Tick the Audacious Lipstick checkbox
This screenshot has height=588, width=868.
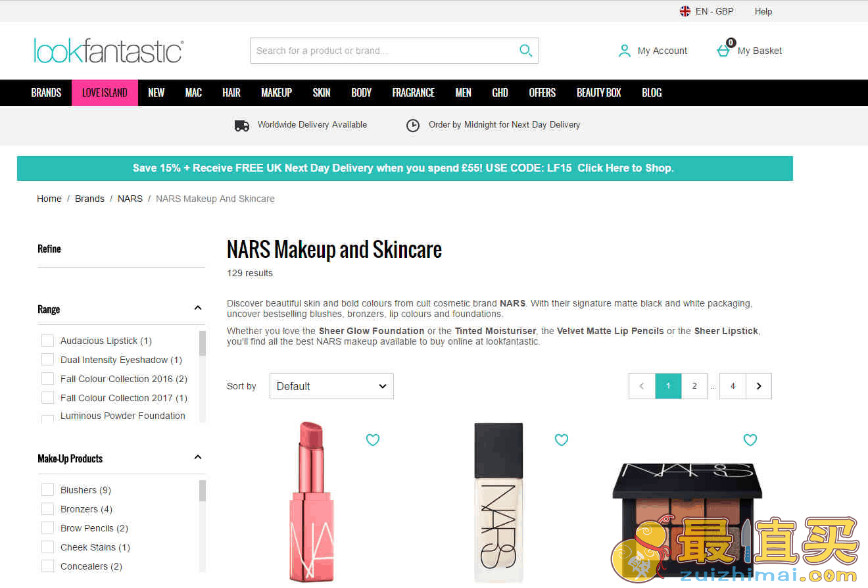click(47, 341)
